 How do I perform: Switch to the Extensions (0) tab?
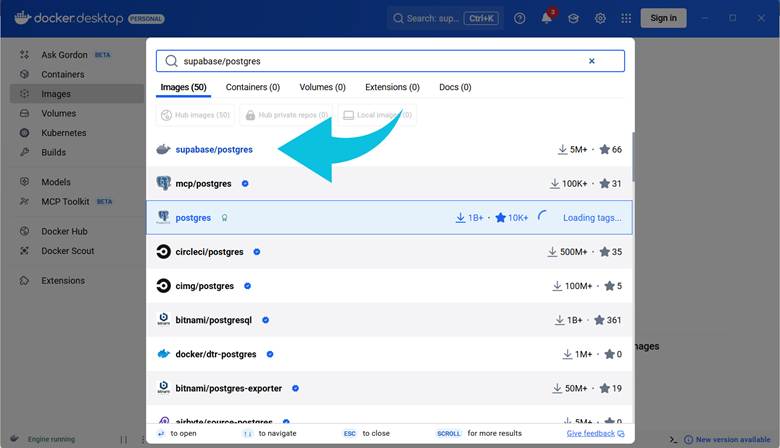392,87
